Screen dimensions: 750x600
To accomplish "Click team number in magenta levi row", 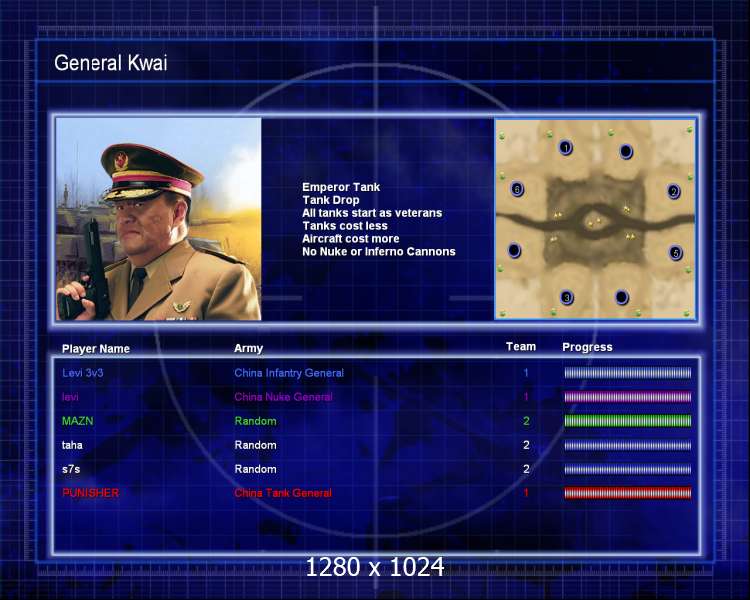I will click(526, 397).
